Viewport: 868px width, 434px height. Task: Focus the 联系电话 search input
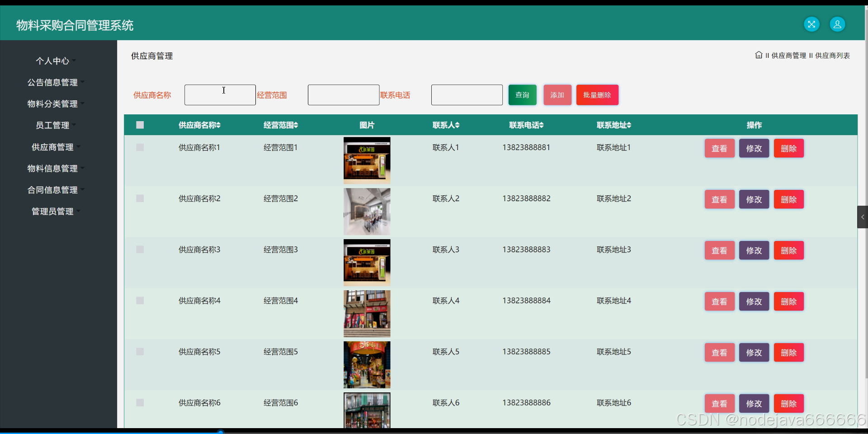467,95
